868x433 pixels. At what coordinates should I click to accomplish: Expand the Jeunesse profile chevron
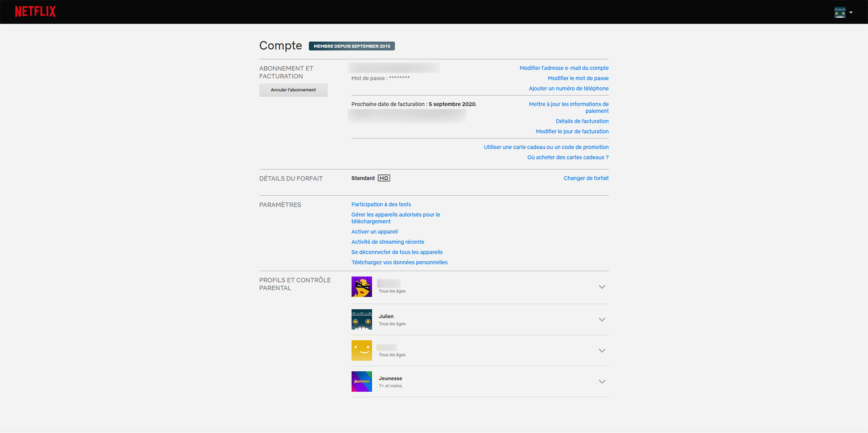click(x=602, y=382)
